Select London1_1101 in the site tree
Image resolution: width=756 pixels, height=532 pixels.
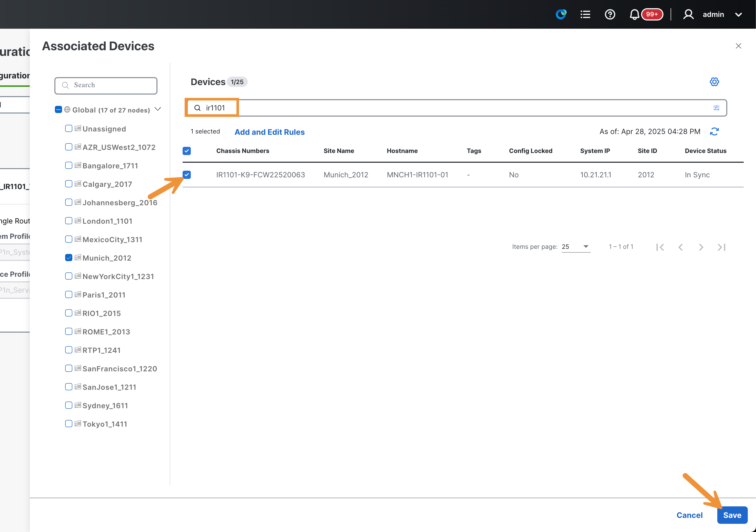click(x=107, y=221)
